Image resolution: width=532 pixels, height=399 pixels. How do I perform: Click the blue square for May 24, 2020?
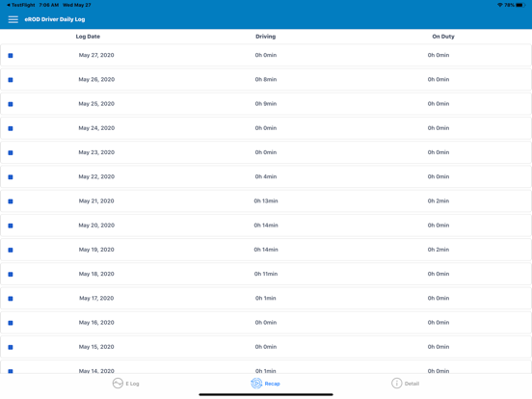pyautogui.click(x=11, y=128)
